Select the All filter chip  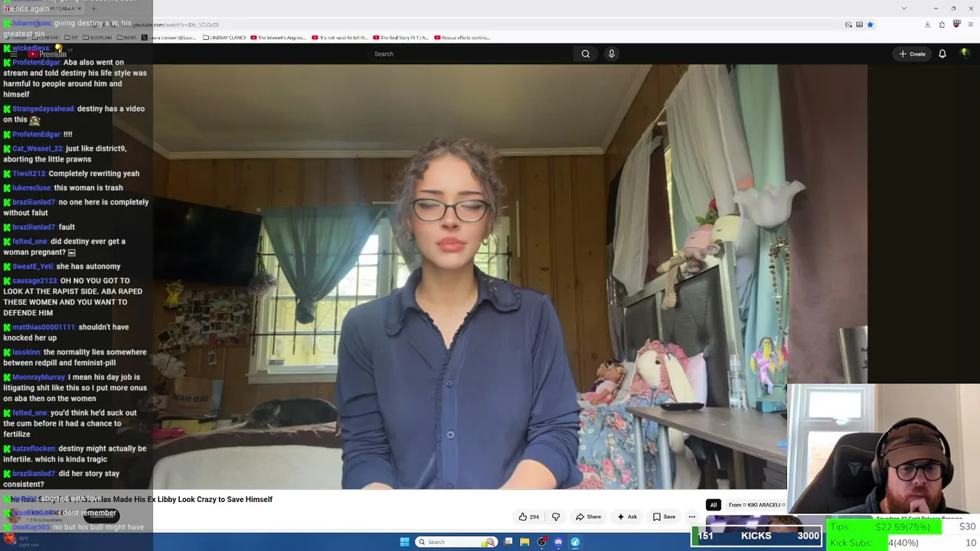click(713, 505)
